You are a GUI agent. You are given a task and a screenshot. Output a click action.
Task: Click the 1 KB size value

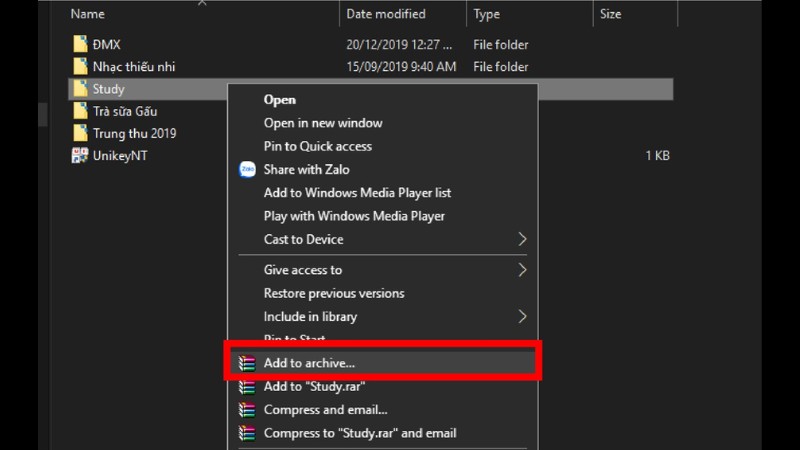(657, 156)
